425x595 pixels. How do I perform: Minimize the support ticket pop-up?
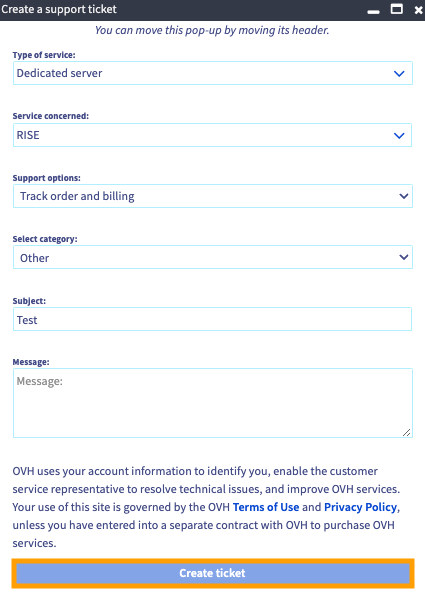click(373, 12)
